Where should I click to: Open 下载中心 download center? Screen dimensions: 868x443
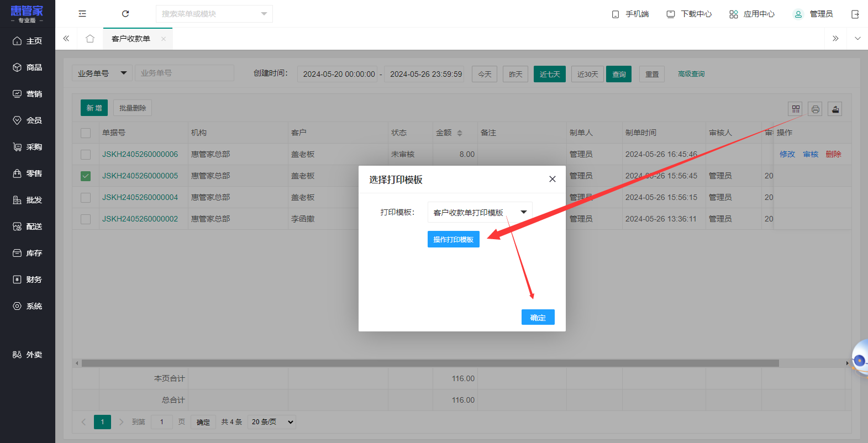click(x=689, y=14)
